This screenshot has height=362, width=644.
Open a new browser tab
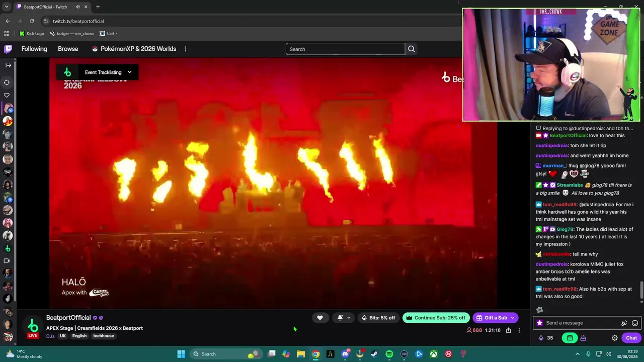pos(98,7)
